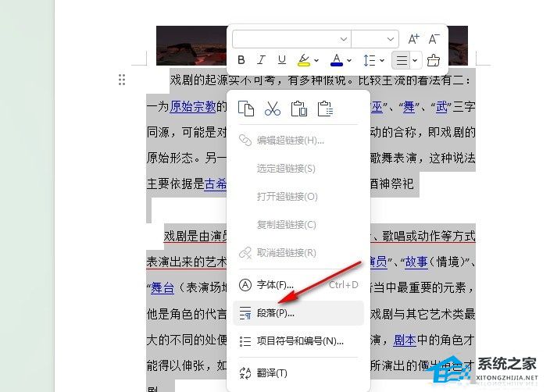Click cut scissors icon in context menu
This screenshot has width=550, height=392.
point(273,109)
